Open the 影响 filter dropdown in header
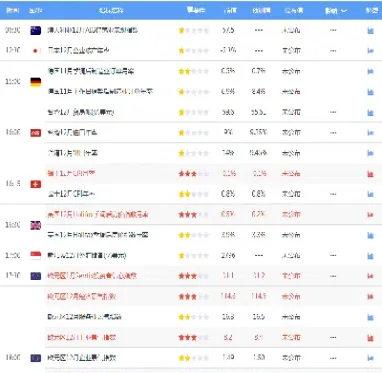Image resolution: width=382 pixels, height=373 pixels. click(x=336, y=11)
